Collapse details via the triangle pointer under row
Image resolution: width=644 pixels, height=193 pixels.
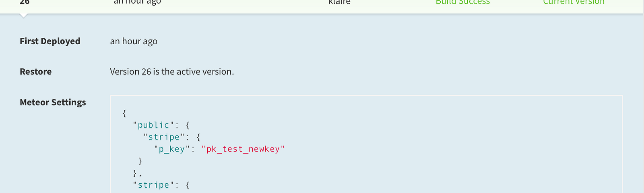24,16
